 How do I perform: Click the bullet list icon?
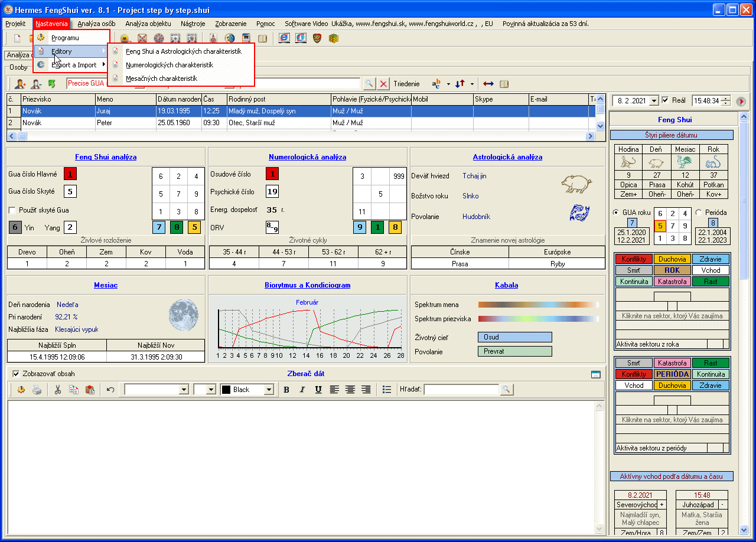387,390
